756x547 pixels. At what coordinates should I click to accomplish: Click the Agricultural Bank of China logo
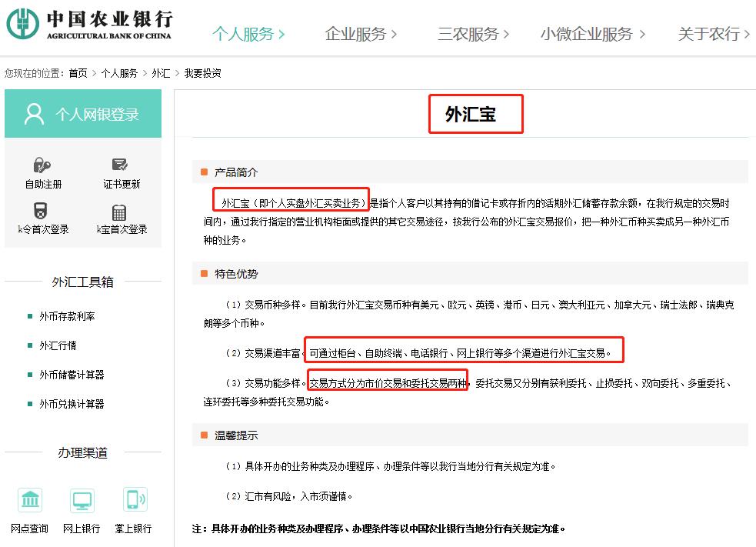88,24
